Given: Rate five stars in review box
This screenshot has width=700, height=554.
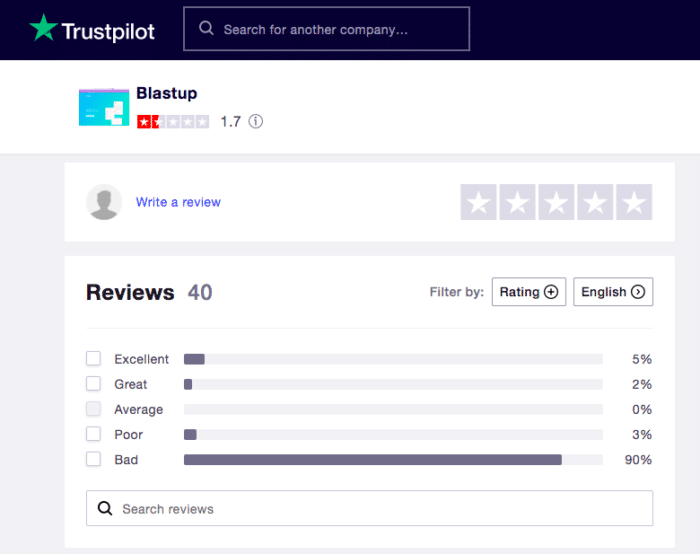Looking at the screenshot, I should click(634, 202).
